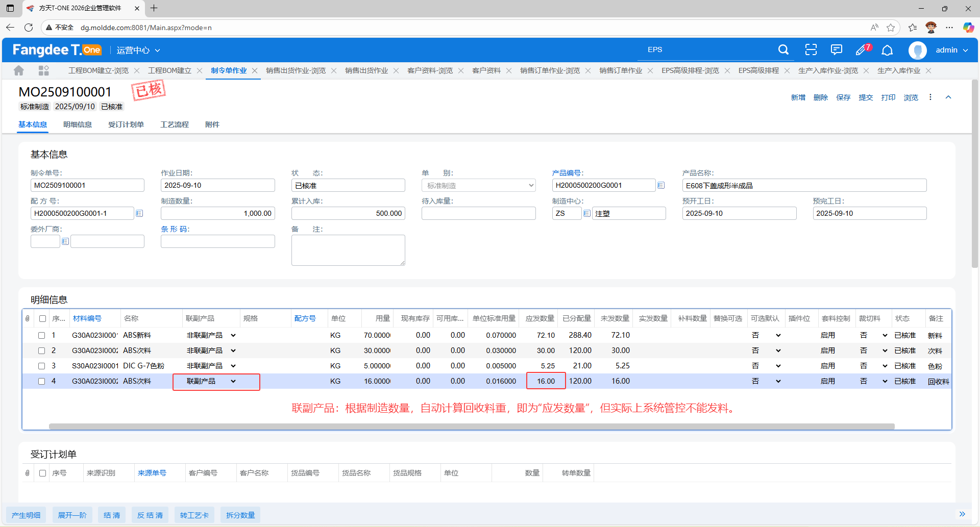The height and width of the screenshot is (527, 980).
Task: Check the row 4 checkbox in details
Action: coord(42,382)
